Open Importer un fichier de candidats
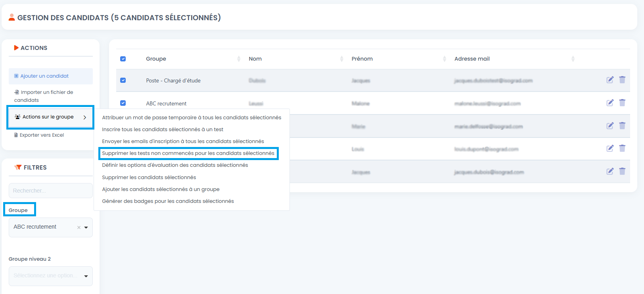Image resolution: width=644 pixels, height=294 pixels. (x=44, y=96)
